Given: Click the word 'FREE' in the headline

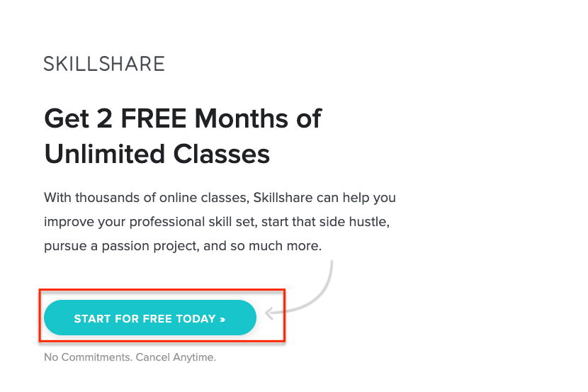Looking at the screenshot, I should point(153,118).
